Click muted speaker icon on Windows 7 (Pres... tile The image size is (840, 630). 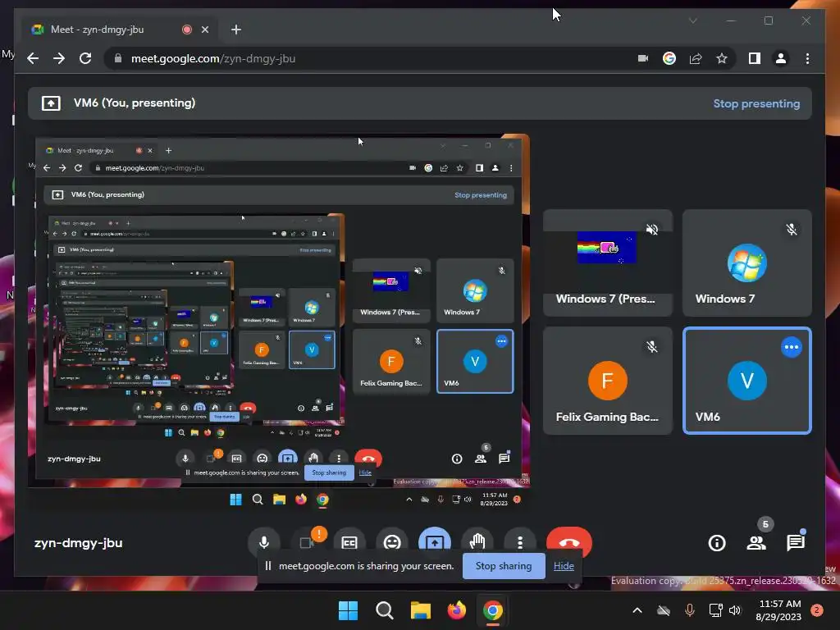(x=652, y=230)
